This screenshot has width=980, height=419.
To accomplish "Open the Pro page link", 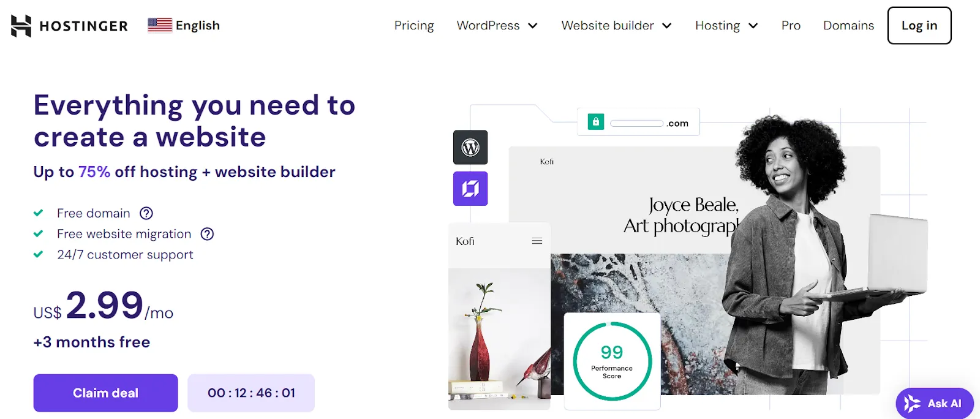I will (791, 26).
